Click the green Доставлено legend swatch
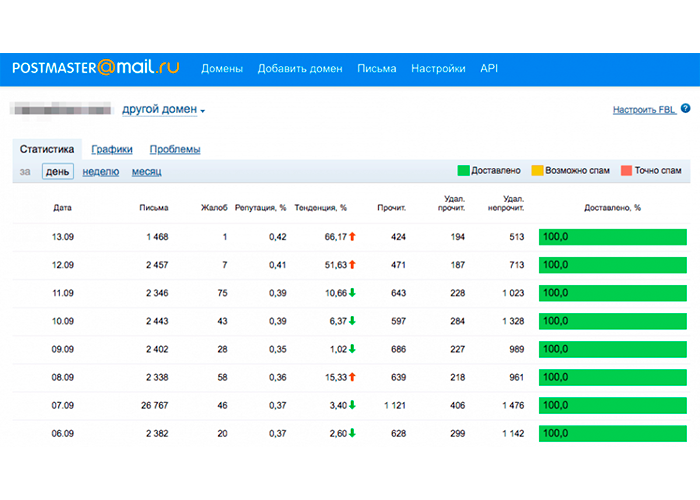The width and height of the screenshot is (700, 500). click(x=463, y=171)
